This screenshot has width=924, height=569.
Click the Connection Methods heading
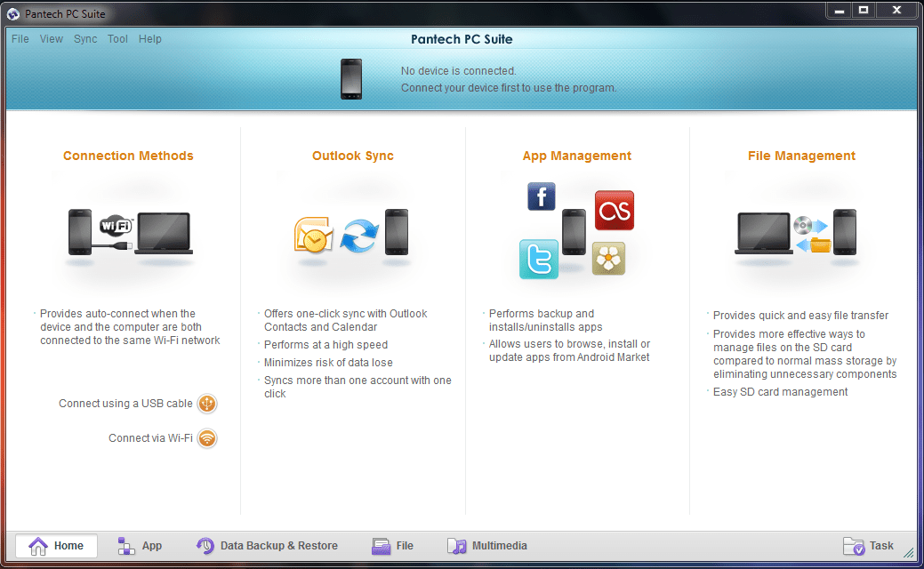pos(128,156)
